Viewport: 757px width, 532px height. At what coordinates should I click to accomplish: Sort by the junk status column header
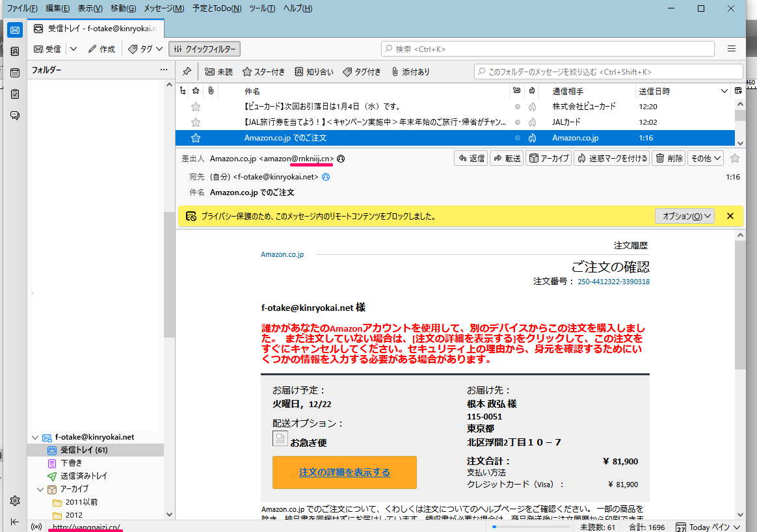pyautogui.click(x=531, y=91)
